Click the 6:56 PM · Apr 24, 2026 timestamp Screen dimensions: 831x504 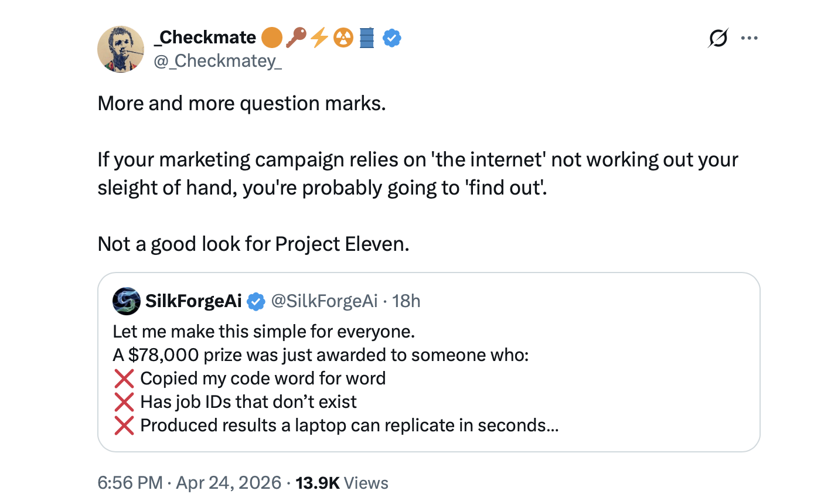[x=189, y=483]
